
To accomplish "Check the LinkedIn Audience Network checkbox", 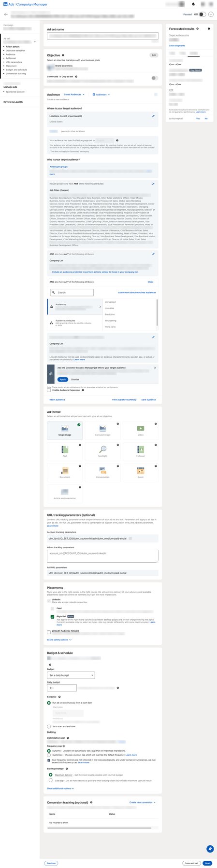I will click(x=49, y=632).
